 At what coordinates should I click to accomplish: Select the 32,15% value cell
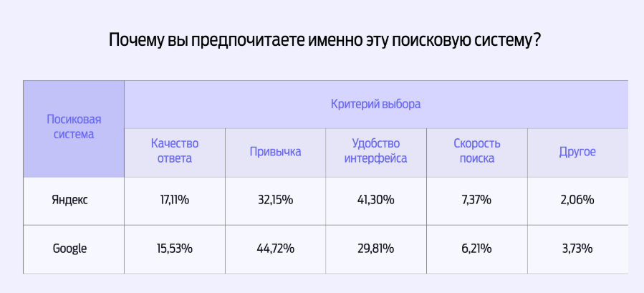click(275, 200)
